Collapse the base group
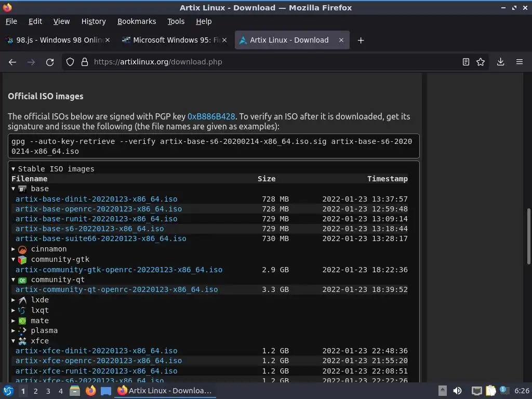This screenshot has width=532, height=399. (x=13, y=189)
